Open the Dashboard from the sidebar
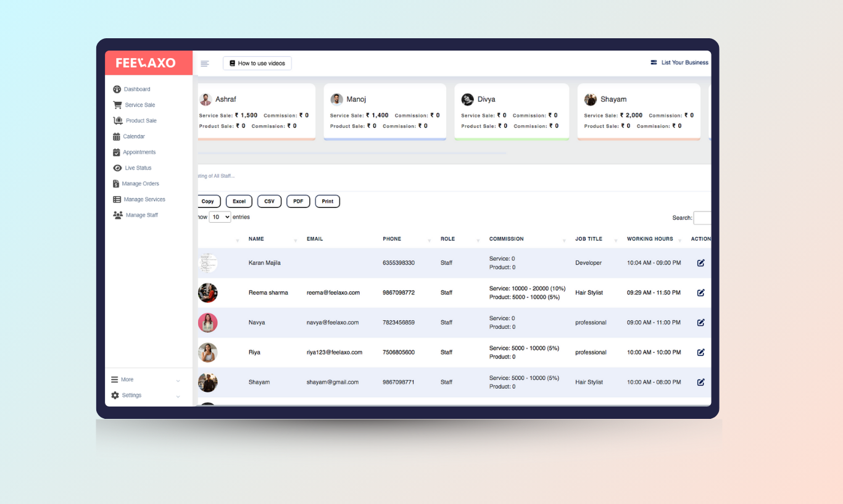This screenshot has height=504, width=843. pyautogui.click(x=137, y=89)
